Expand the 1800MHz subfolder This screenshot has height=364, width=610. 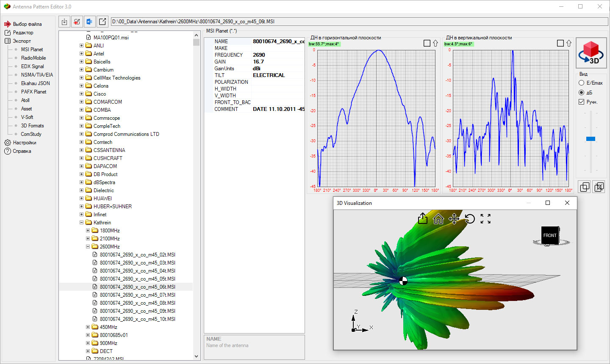coord(88,231)
